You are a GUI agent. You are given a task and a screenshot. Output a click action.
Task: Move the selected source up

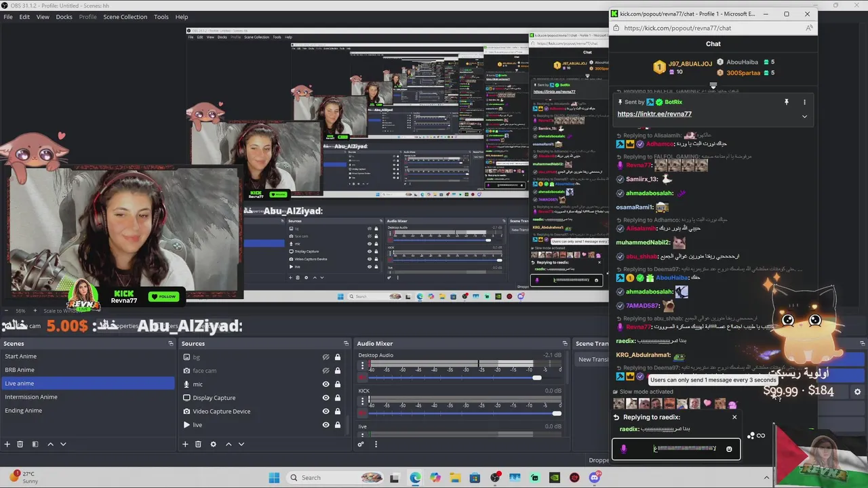click(x=229, y=444)
